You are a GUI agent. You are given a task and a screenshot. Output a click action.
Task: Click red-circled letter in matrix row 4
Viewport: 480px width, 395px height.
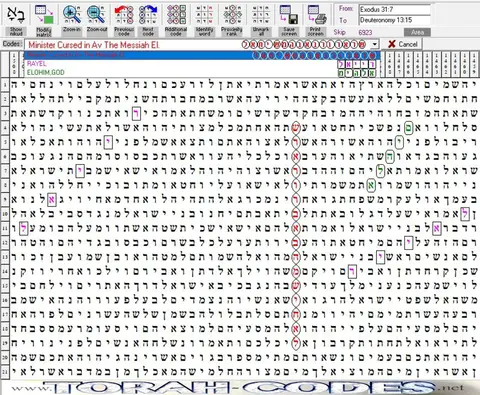pyautogui.click(x=296, y=128)
